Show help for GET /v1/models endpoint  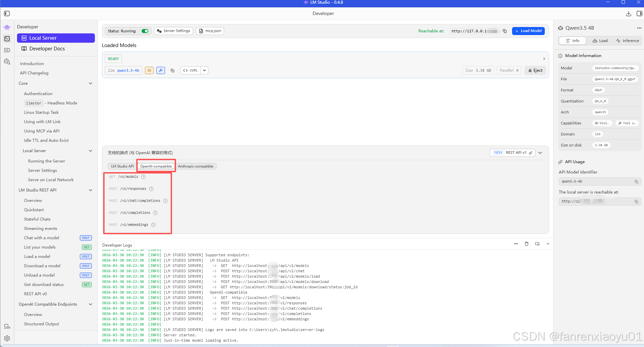point(143,177)
